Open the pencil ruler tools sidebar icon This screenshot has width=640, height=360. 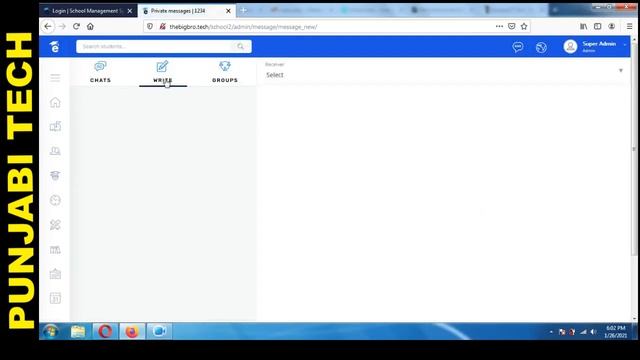55,224
